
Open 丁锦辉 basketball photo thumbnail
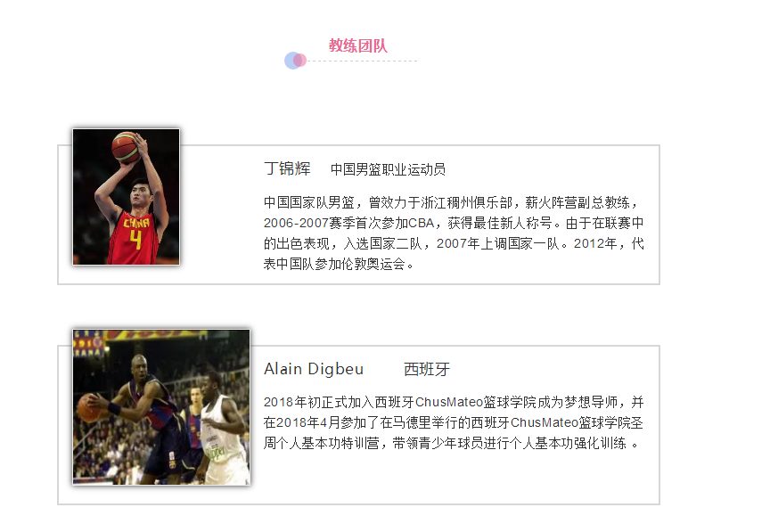click(x=127, y=197)
